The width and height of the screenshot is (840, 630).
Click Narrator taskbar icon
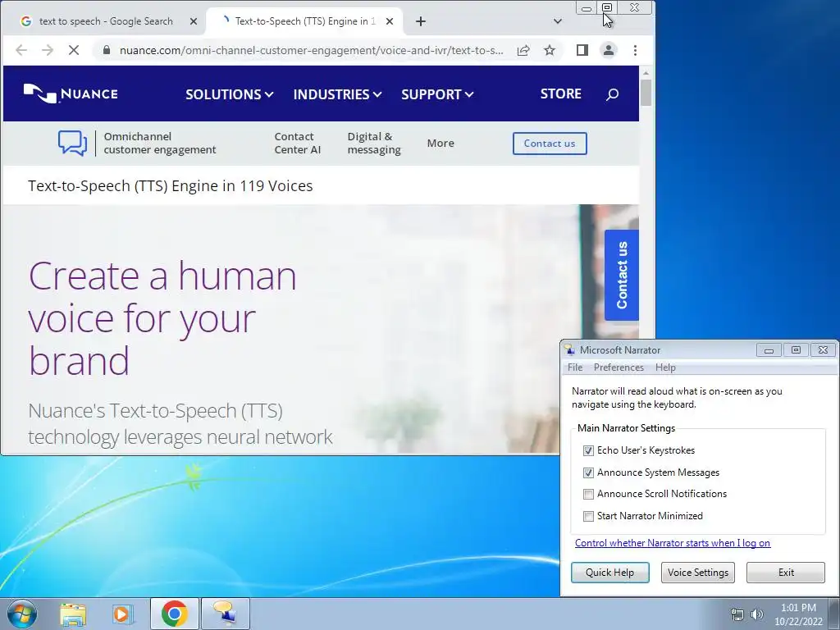point(226,614)
